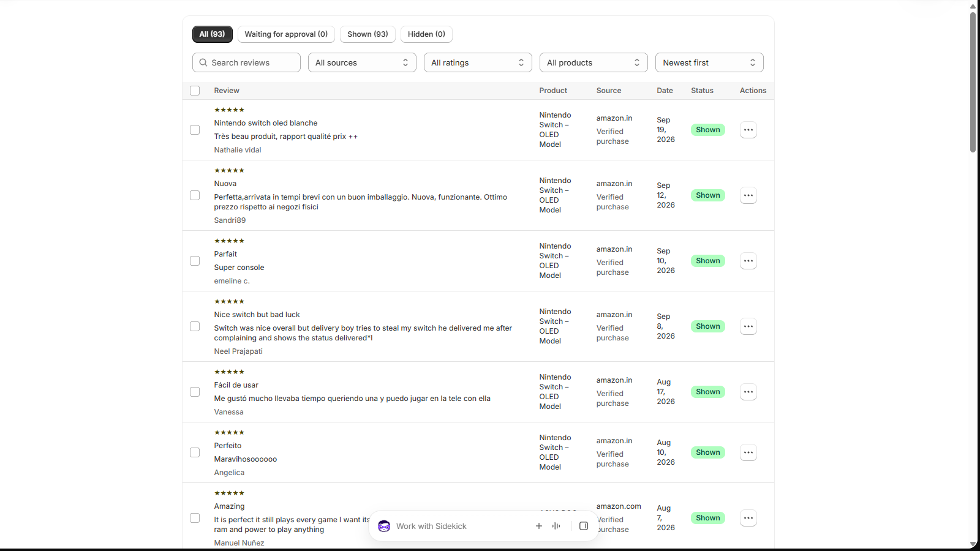Switch to Waiting for approval (0) tab

coord(286,34)
